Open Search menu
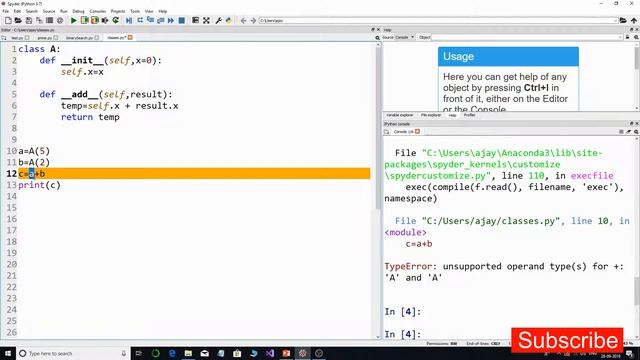The width and height of the screenshot is (640, 360). [x=31, y=11]
